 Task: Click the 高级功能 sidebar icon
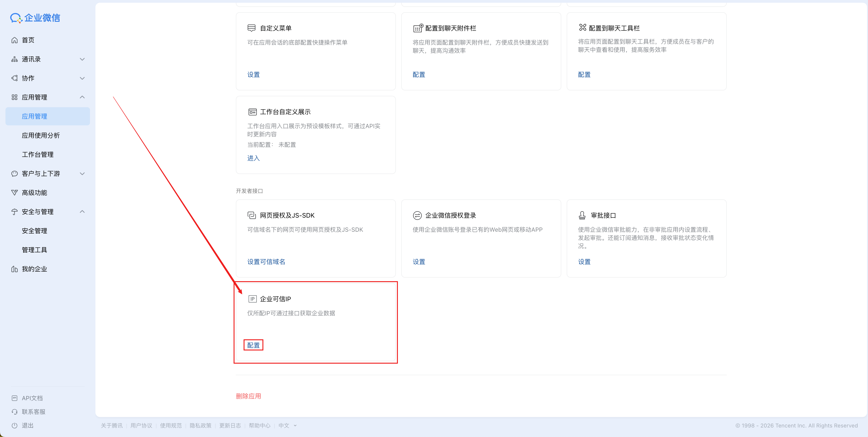click(x=15, y=193)
